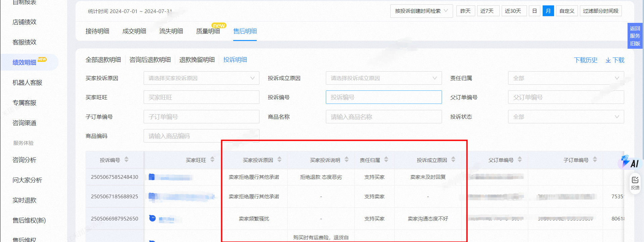This screenshot has width=644, height=242.
Task: Open 投诉成立原因 select dropdown
Action: (384, 78)
